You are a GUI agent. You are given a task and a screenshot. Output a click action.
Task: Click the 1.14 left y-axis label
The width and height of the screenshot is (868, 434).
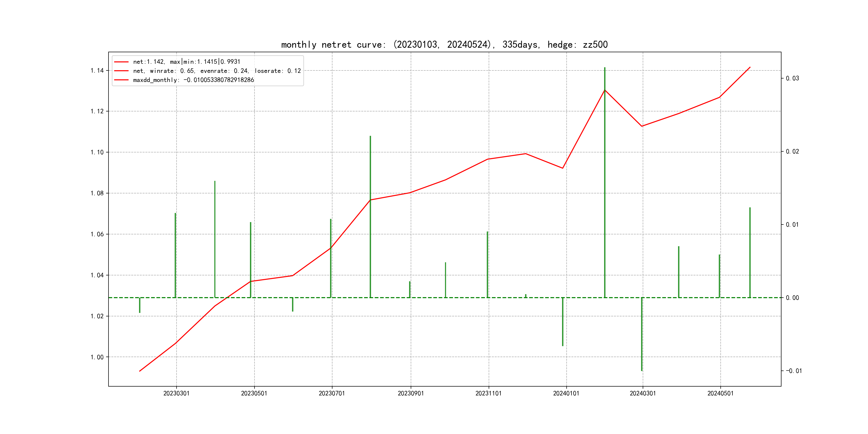click(97, 70)
